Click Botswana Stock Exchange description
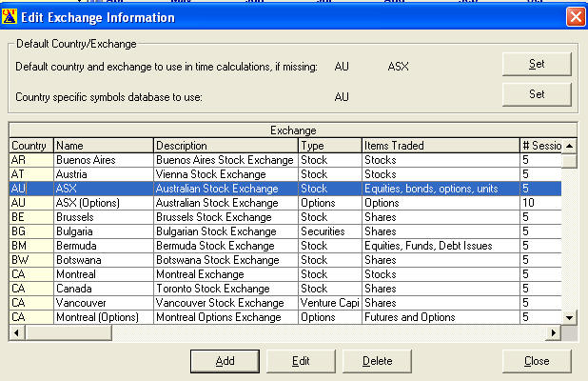Screen dimensions: 588x381 [225, 260]
